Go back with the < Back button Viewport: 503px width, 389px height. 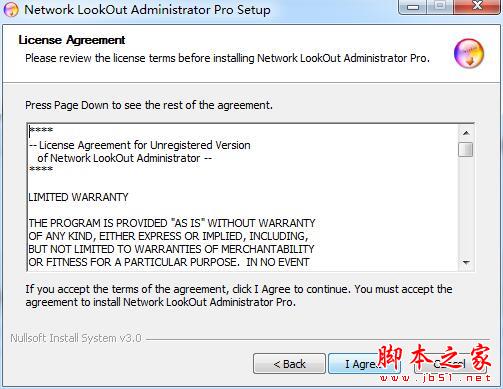click(289, 364)
